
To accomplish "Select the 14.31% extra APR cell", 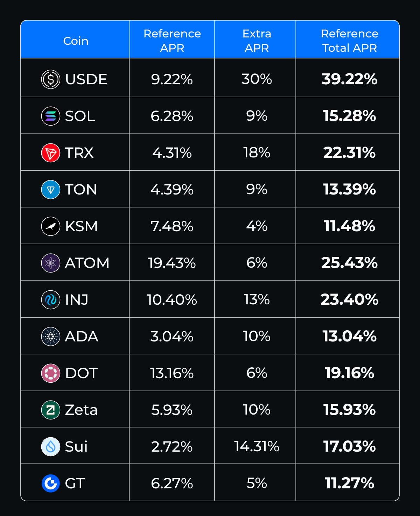I will (257, 447).
